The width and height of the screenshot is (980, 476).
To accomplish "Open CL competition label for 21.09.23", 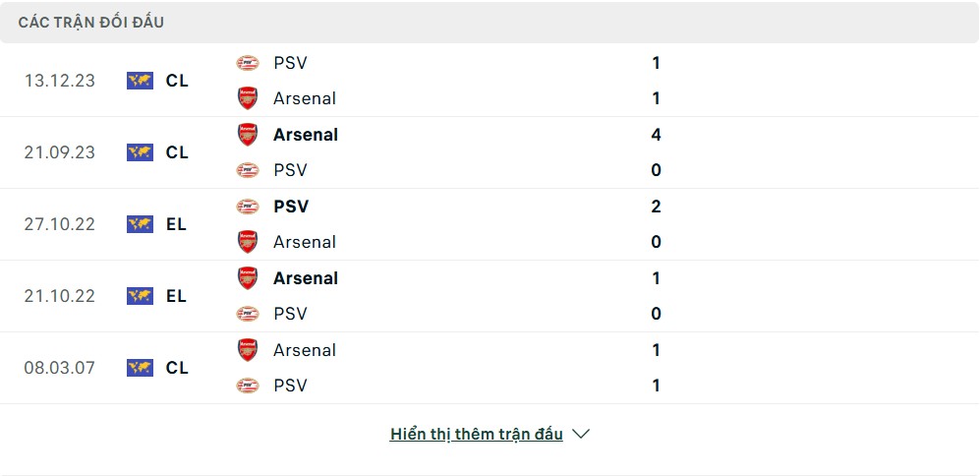I will (177, 152).
